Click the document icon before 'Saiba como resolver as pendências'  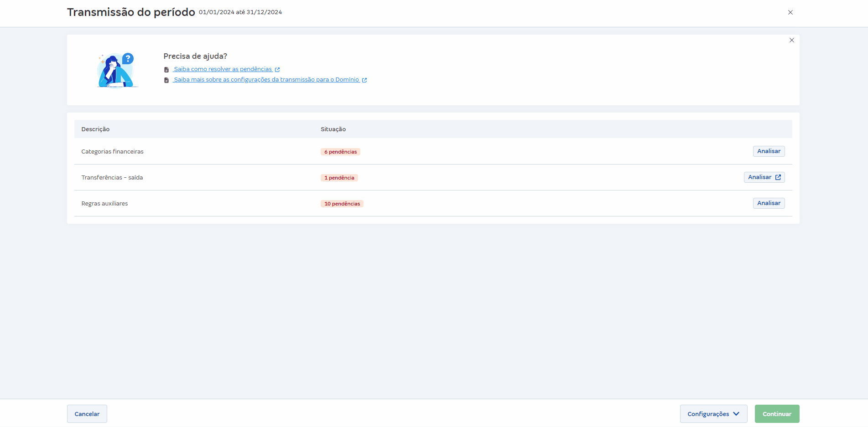pyautogui.click(x=166, y=70)
